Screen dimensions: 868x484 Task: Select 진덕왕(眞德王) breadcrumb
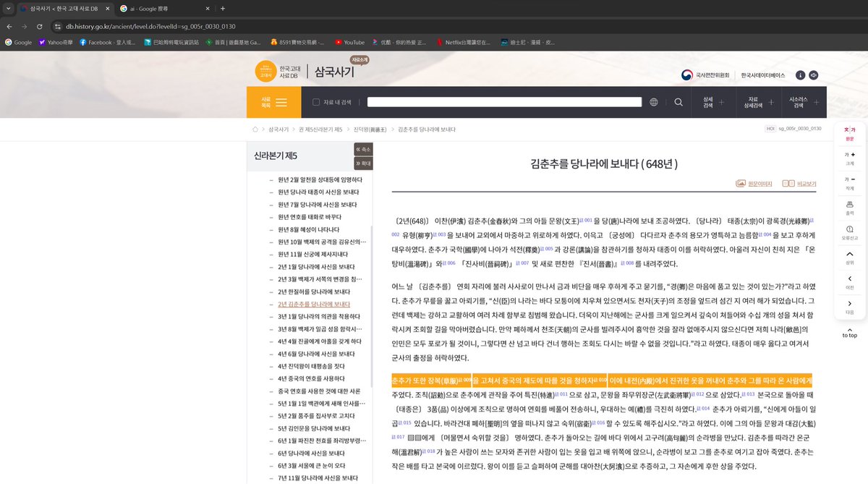pos(371,130)
